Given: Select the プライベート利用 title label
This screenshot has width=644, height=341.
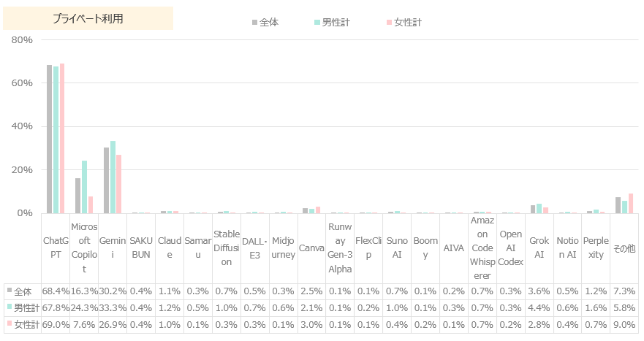Looking at the screenshot, I should pos(88,19).
